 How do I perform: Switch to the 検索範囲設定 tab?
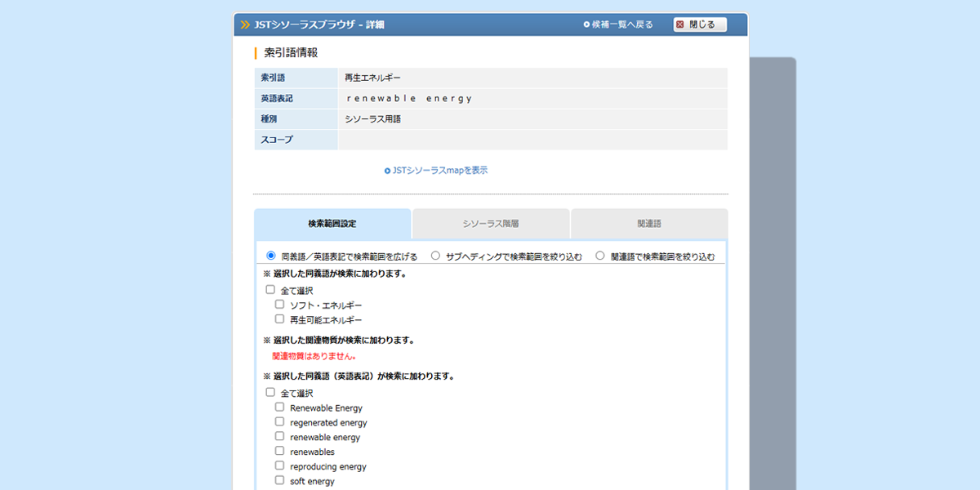[x=332, y=223]
